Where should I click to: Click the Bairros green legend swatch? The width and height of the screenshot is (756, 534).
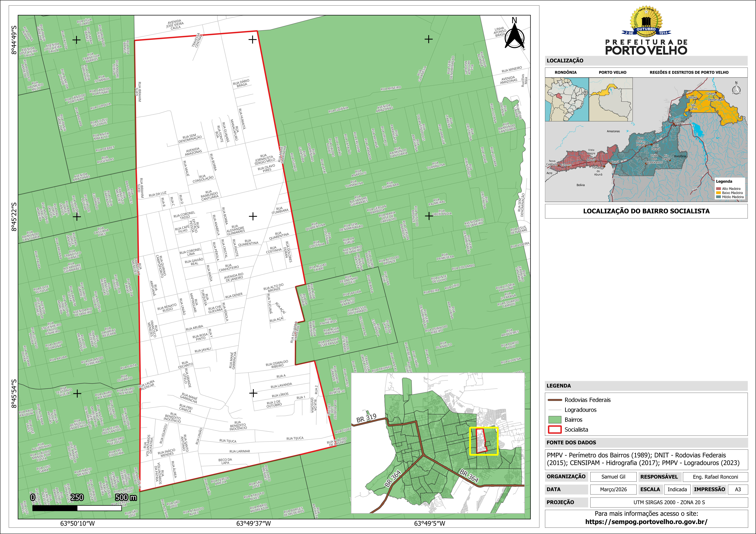555,419
